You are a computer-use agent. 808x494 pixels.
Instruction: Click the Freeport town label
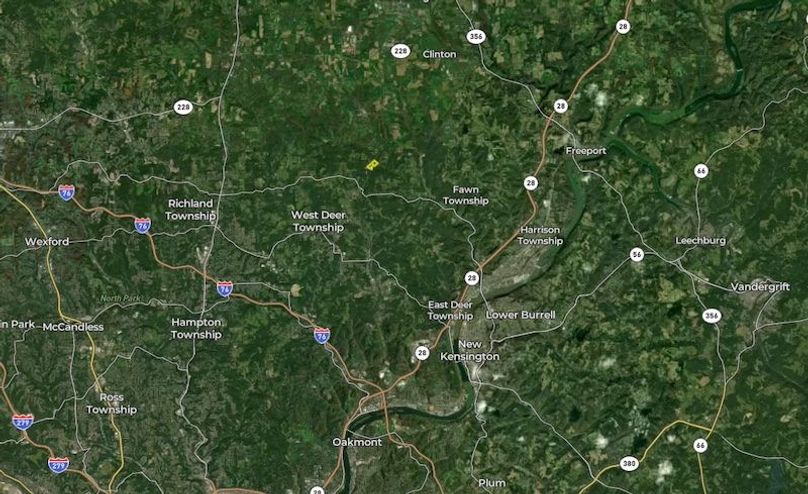(586, 151)
